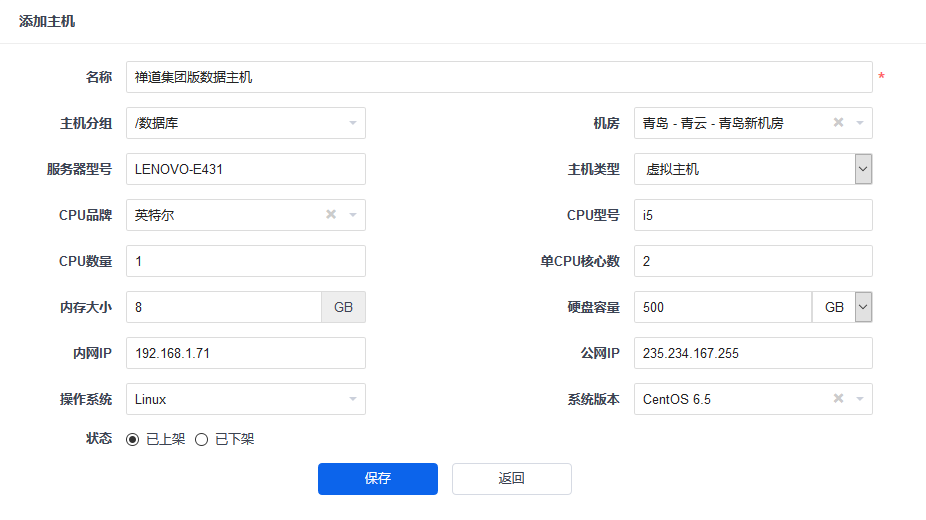Click the 已上架 option text
926x520 pixels.
165,439
